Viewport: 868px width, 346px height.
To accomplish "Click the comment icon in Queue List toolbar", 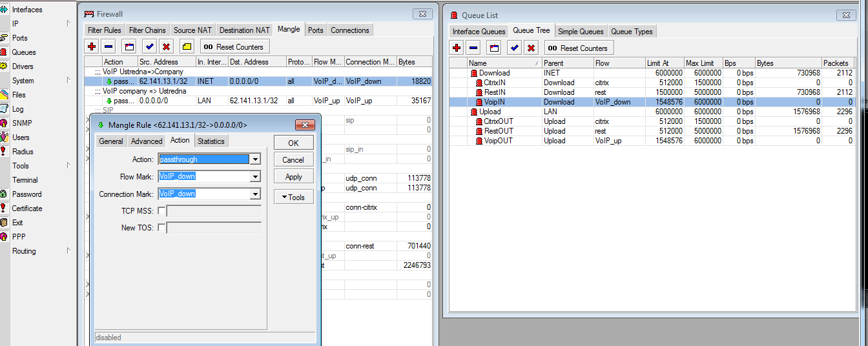I will [494, 48].
